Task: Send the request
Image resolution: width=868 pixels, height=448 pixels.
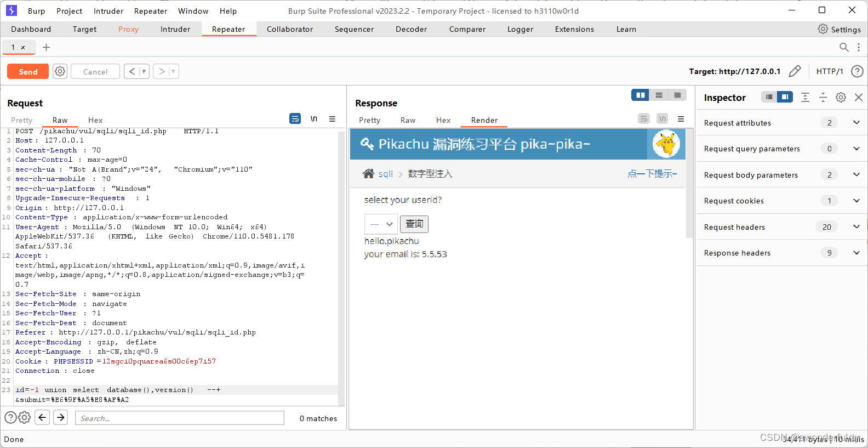Action: (x=28, y=71)
